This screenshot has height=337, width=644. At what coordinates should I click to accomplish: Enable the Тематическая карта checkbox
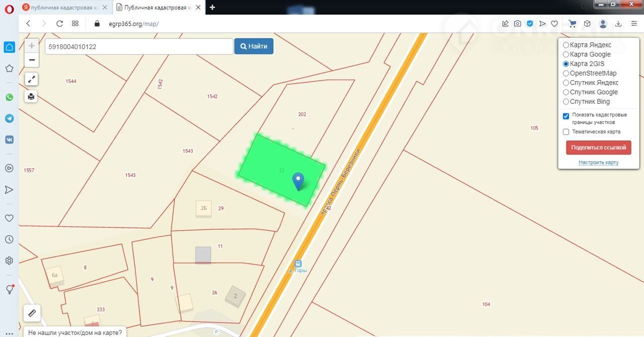(566, 132)
